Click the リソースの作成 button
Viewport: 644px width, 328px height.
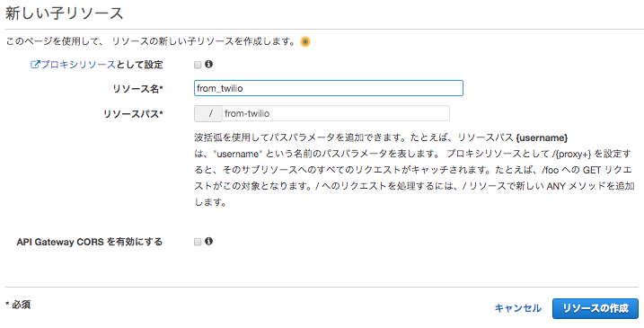coord(595,309)
